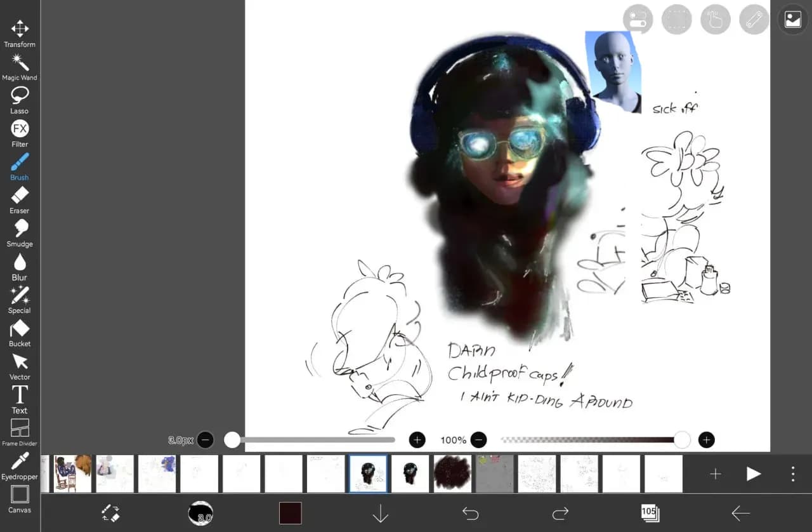Select the Lasso tool

click(20, 100)
